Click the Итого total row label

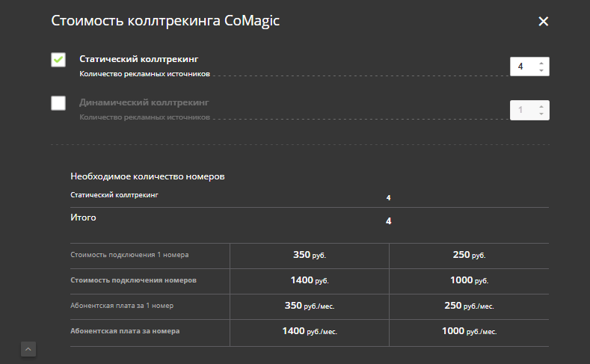pos(83,218)
